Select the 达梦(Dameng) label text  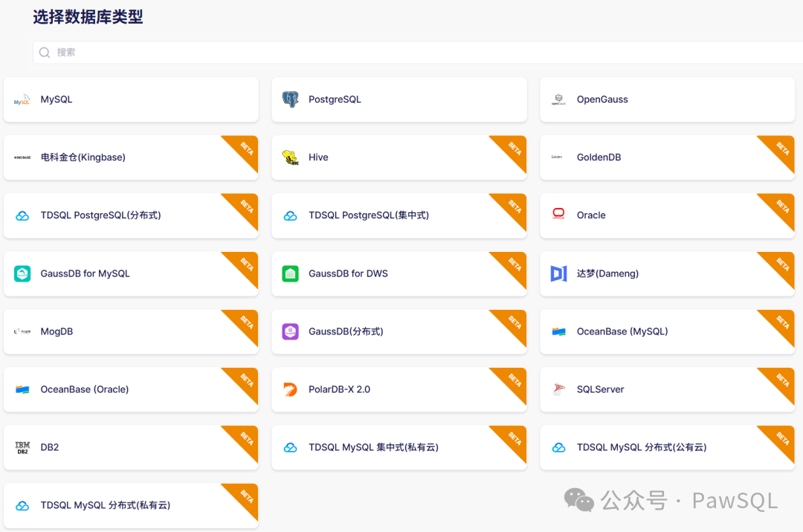(x=607, y=273)
